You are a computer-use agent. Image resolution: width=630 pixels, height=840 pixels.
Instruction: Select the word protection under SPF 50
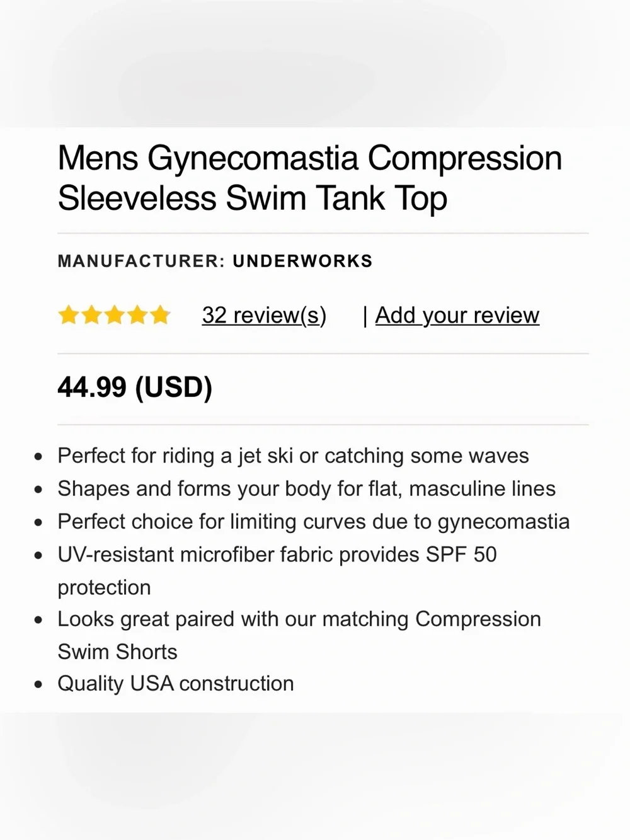point(104,587)
